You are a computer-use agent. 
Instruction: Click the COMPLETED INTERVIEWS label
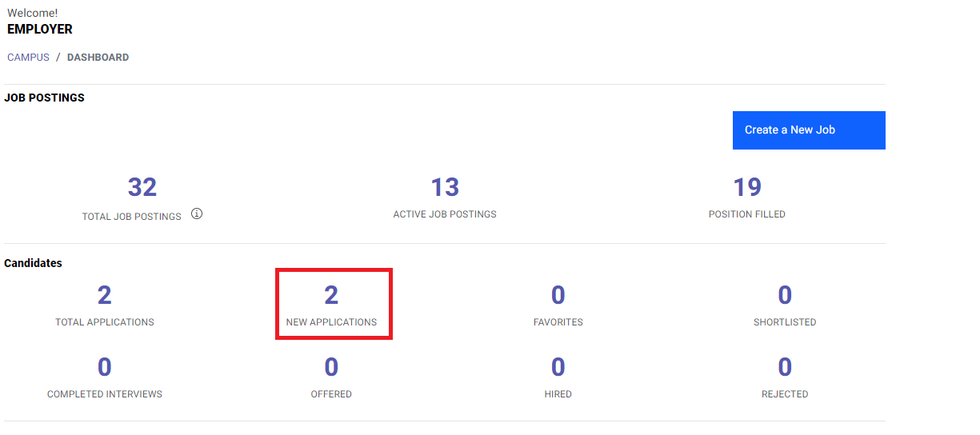tap(105, 394)
